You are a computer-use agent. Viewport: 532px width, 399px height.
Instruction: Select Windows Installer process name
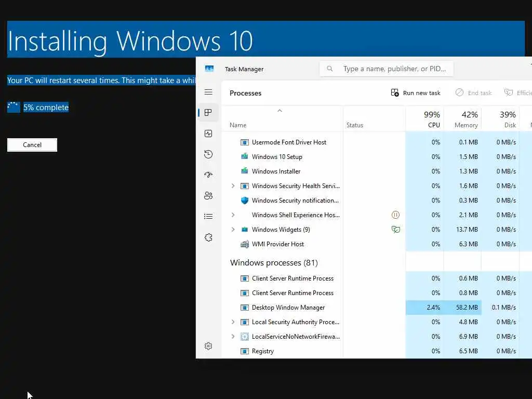coord(276,171)
